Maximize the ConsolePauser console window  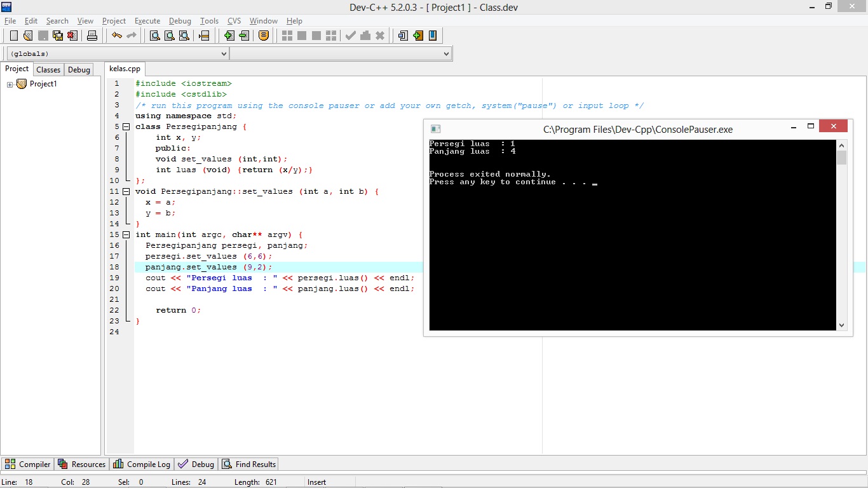tap(811, 126)
